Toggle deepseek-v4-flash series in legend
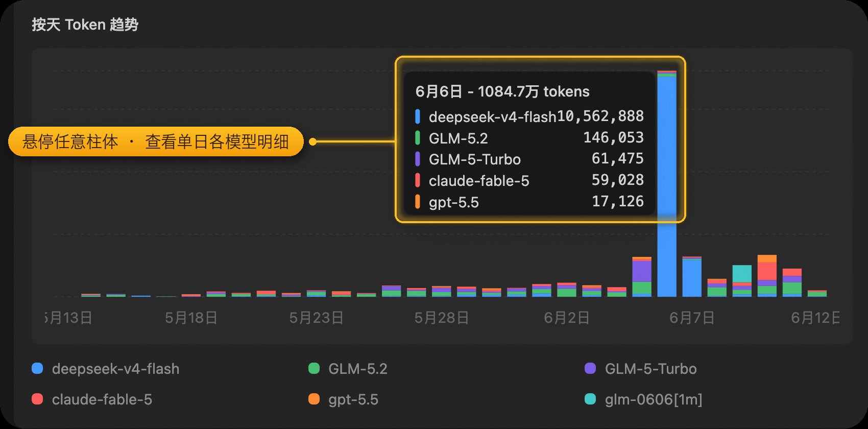Viewport: 868px width, 429px height. click(x=106, y=369)
